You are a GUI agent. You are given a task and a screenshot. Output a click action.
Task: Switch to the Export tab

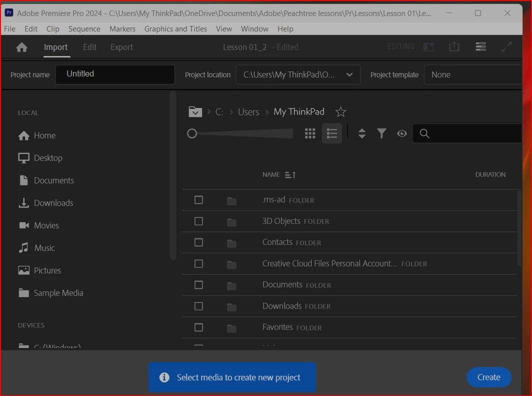(122, 47)
